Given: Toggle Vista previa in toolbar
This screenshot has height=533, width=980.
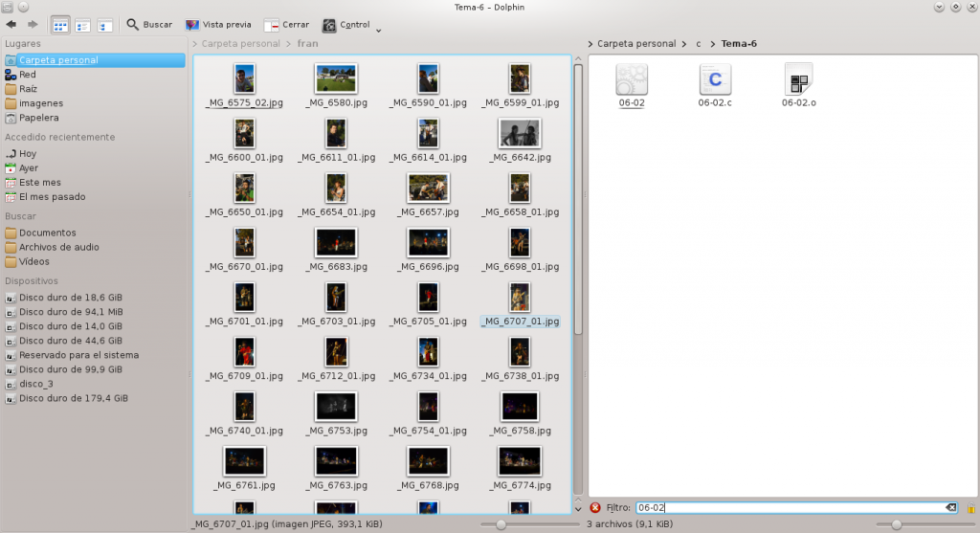Looking at the screenshot, I should [218, 25].
